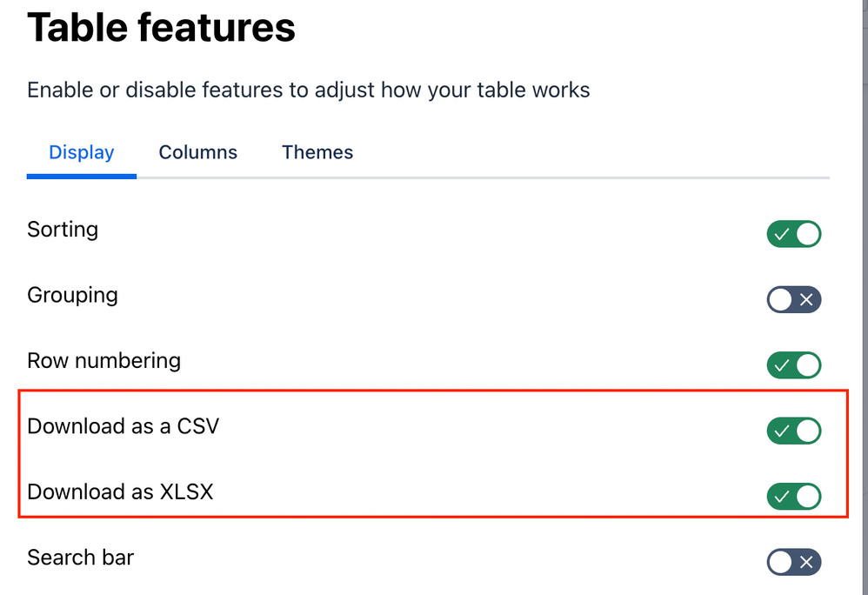Click the Search bar label text
Image resolution: width=868 pixels, height=595 pixels.
click(x=80, y=558)
